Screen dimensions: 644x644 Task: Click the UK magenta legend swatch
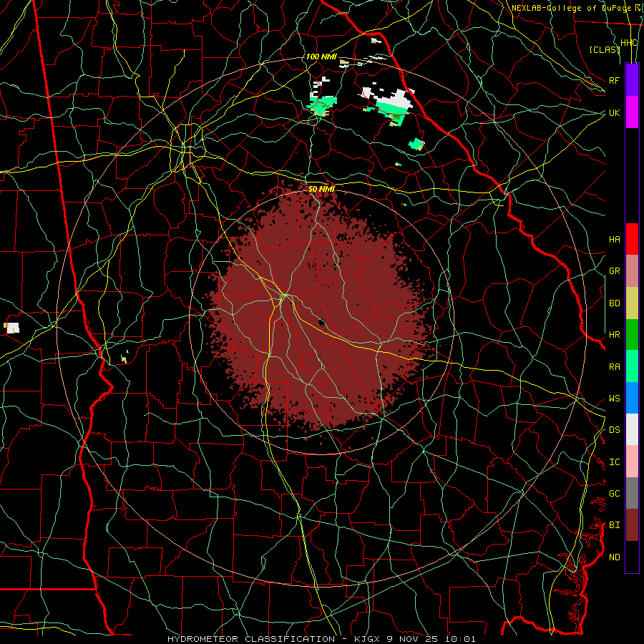pyautogui.click(x=632, y=112)
